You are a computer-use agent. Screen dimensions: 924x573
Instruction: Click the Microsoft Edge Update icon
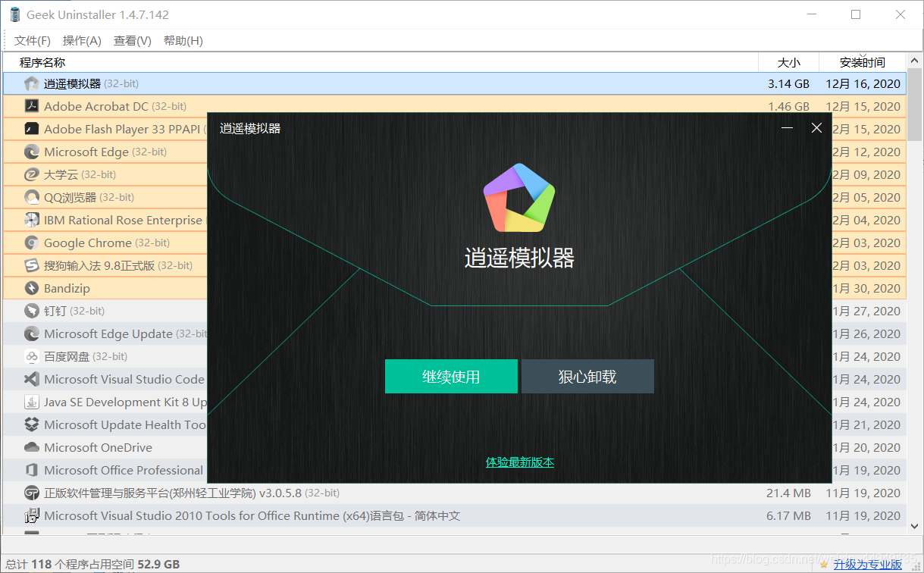[x=31, y=333]
